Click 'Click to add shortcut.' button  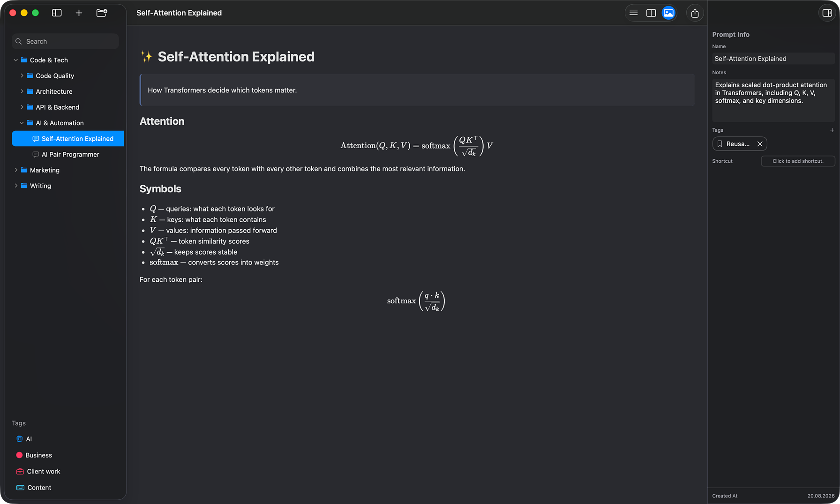[x=798, y=161]
